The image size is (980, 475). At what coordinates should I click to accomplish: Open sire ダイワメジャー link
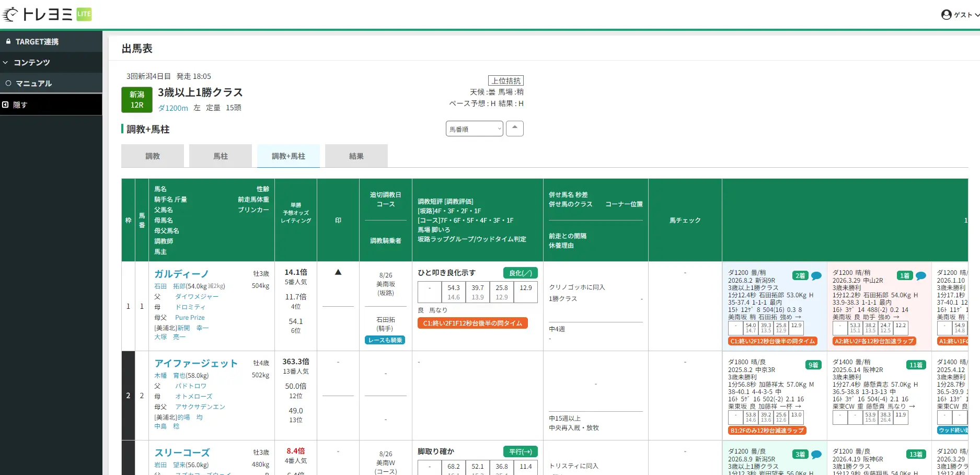pos(197,297)
